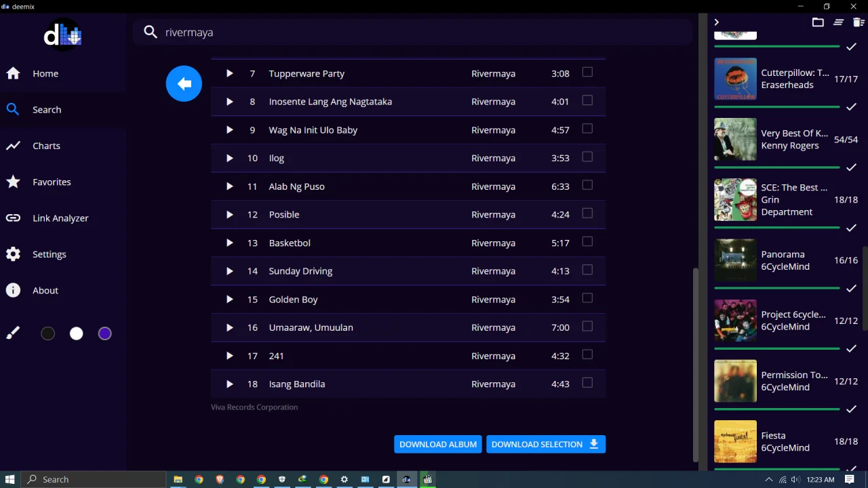The image size is (868, 488).
Task: Click the tracklist vertical scrollbar
Action: (x=695, y=365)
